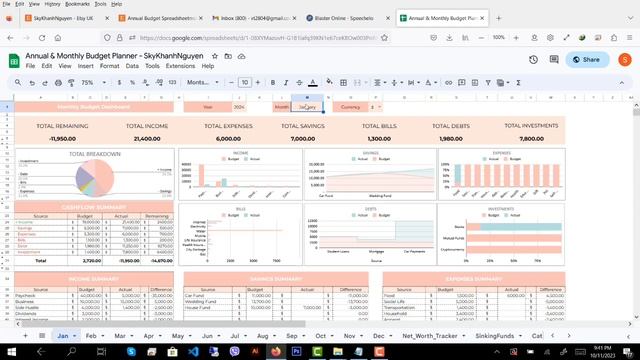Open the Extensions menu
This screenshot has width=640, height=360.
tap(180, 66)
